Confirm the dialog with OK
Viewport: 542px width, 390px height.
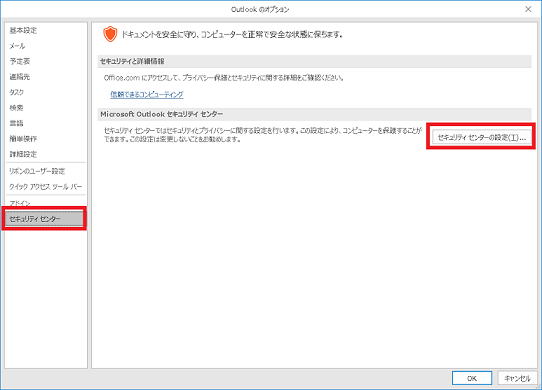[472, 378]
